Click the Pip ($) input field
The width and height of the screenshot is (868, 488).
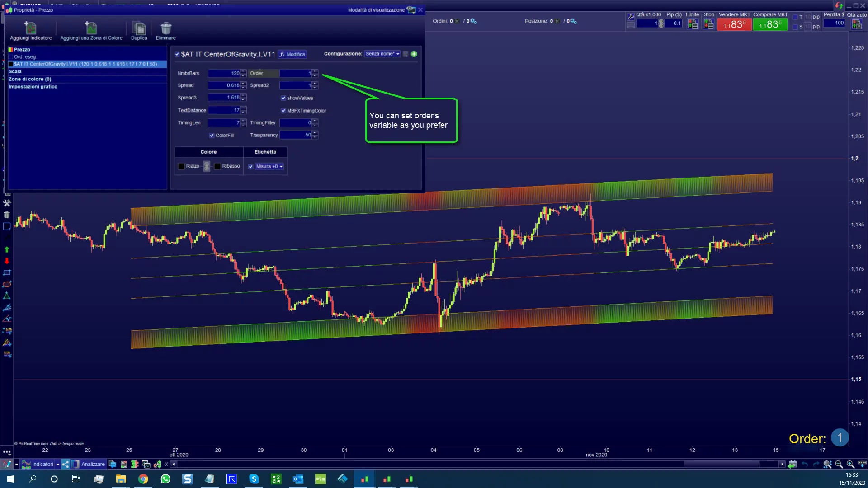point(674,23)
